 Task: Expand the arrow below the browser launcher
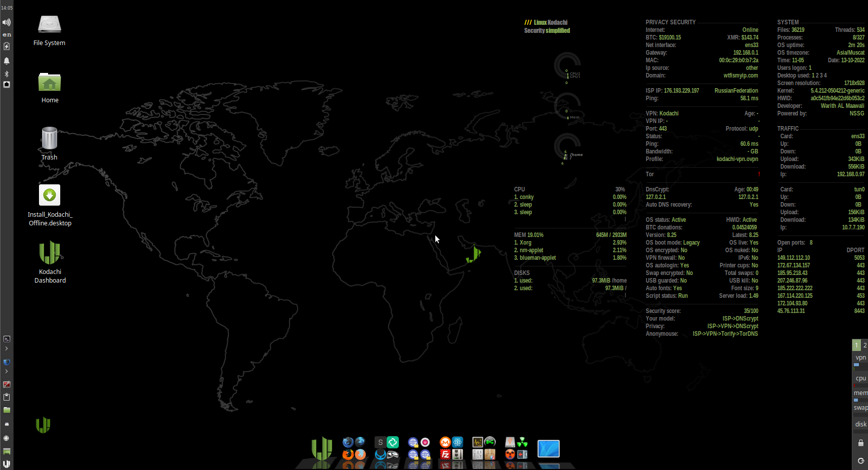click(x=7, y=371)
